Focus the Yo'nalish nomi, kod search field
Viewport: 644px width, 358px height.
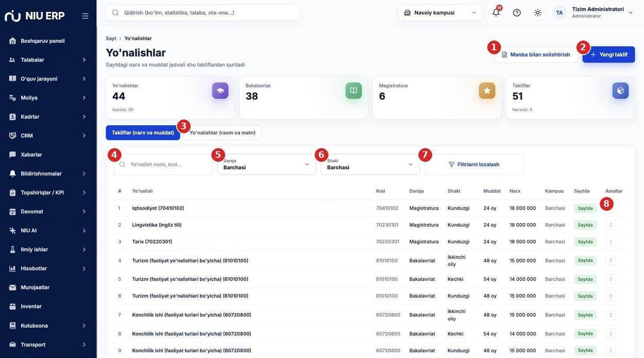[x=163, y=164]
